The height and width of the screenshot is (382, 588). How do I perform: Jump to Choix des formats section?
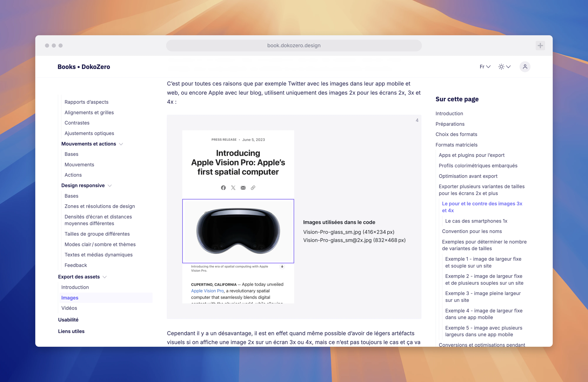pos(456,134)
